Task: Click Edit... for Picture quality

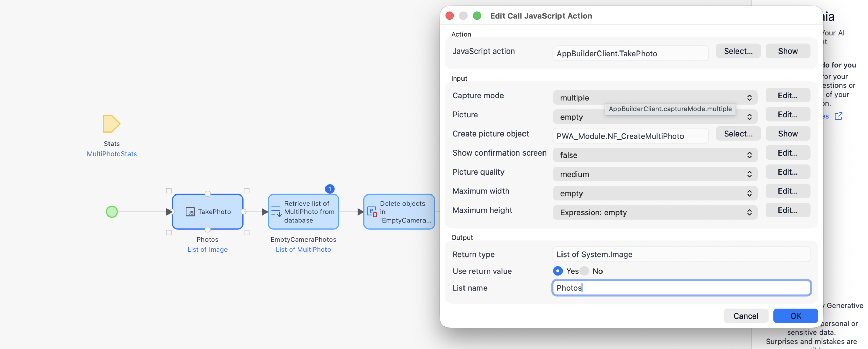Action: coord(788,172)
